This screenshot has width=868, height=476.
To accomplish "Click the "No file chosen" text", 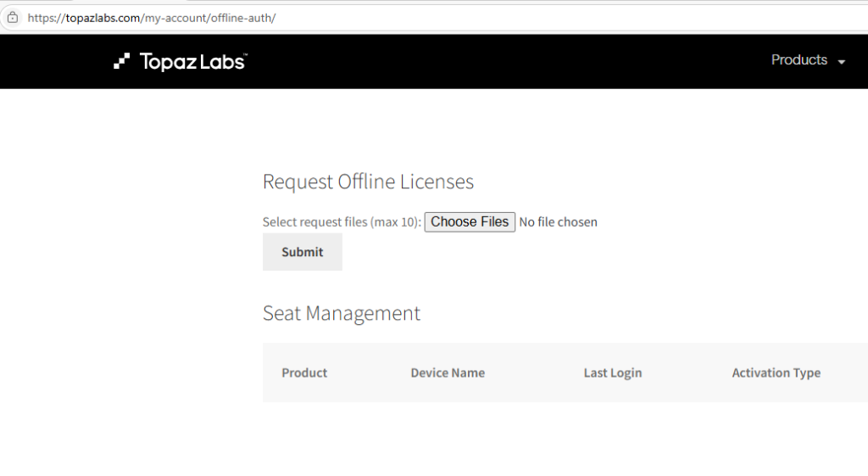I will pyautogui.click(x=558, y=222).
